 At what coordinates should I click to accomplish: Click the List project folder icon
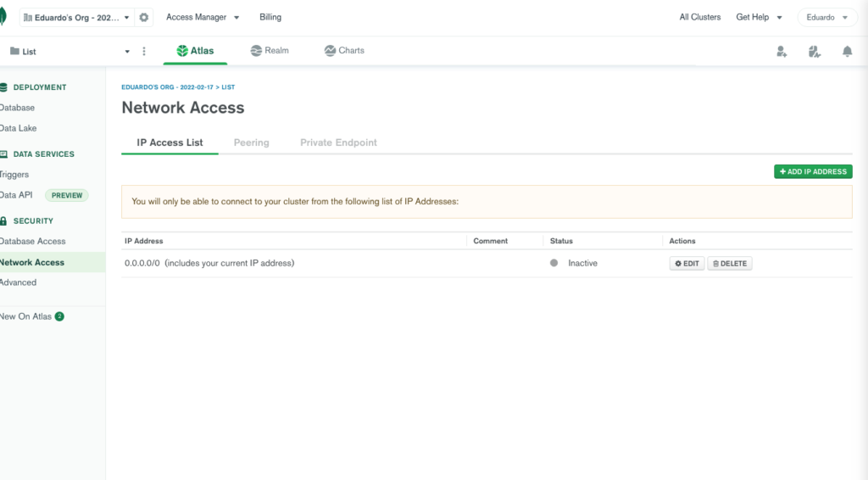pyautogui.click(x=15, y=51)
